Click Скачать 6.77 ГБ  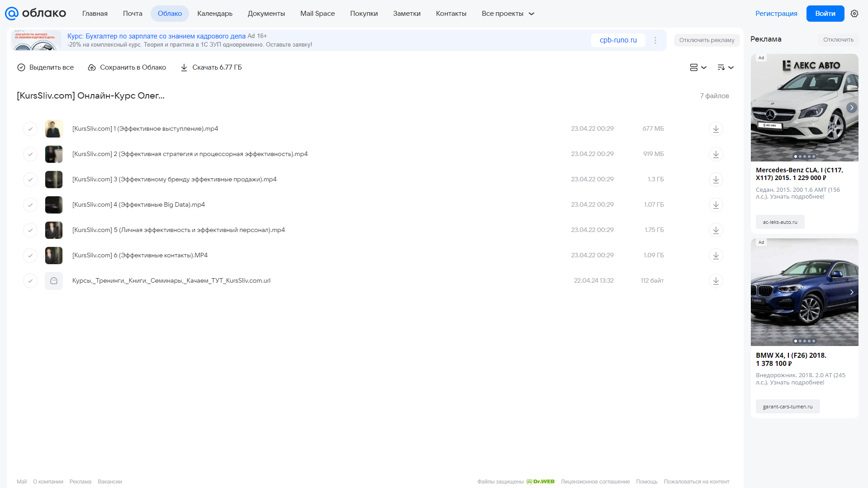211,67
